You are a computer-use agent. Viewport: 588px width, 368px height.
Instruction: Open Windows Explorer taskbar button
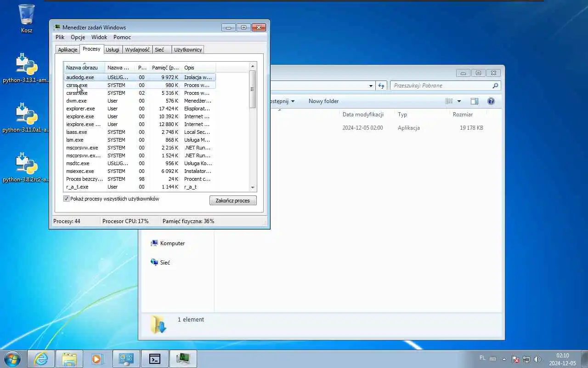pos(69,359)
